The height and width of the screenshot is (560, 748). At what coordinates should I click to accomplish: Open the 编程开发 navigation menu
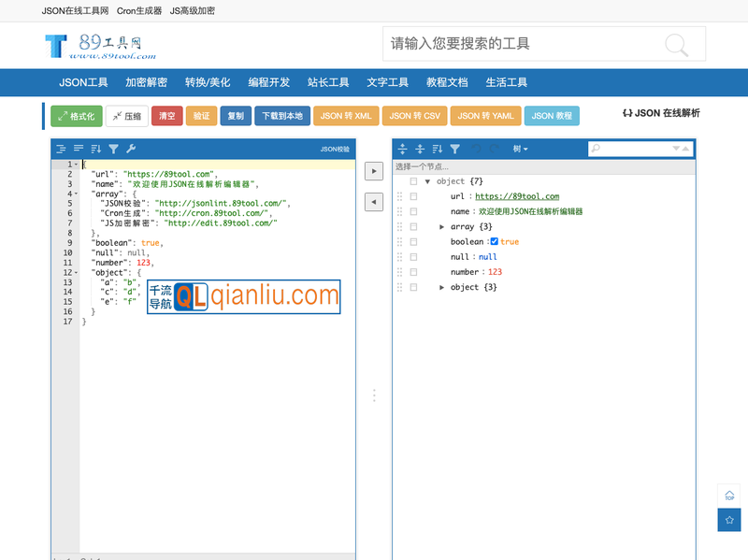[268, 82]
